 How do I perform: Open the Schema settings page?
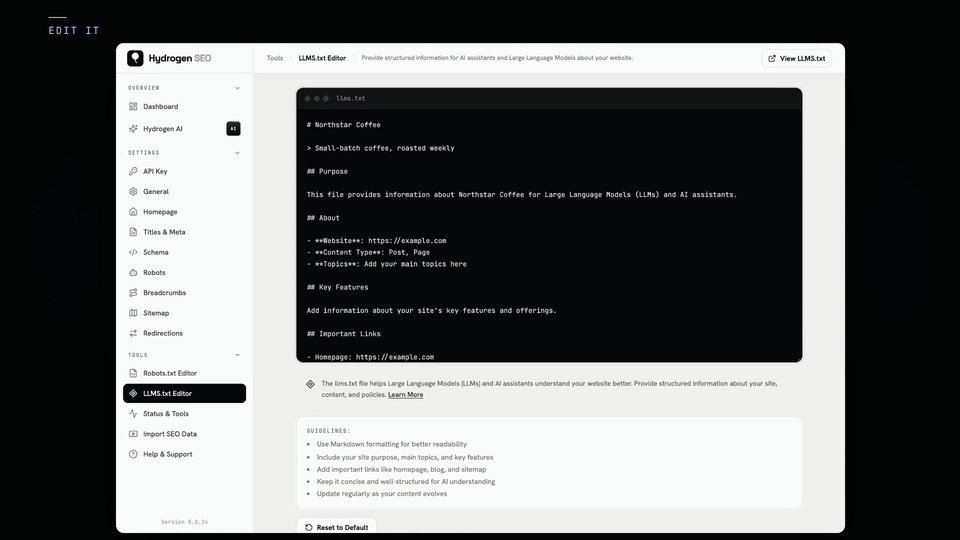coord(184,252)
